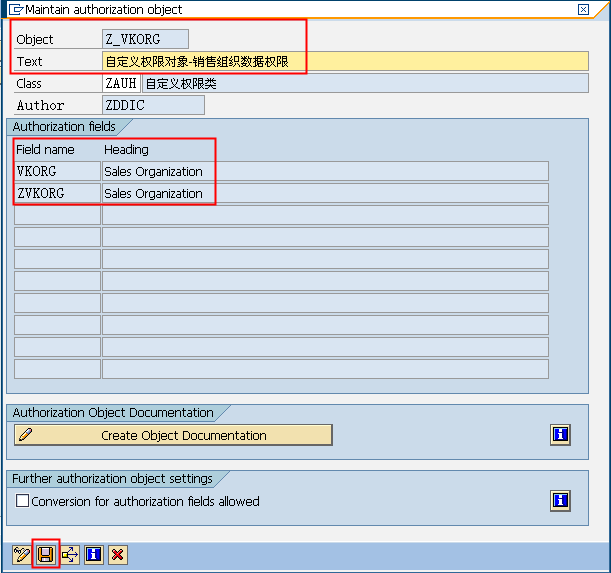Click the Class field containing ZAUH
The height and width of the screenshot is (573, 611).
[121, 83]
